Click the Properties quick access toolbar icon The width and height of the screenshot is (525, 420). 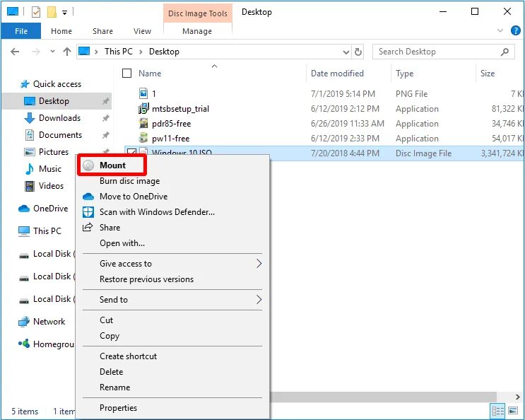tap(36, 13)
